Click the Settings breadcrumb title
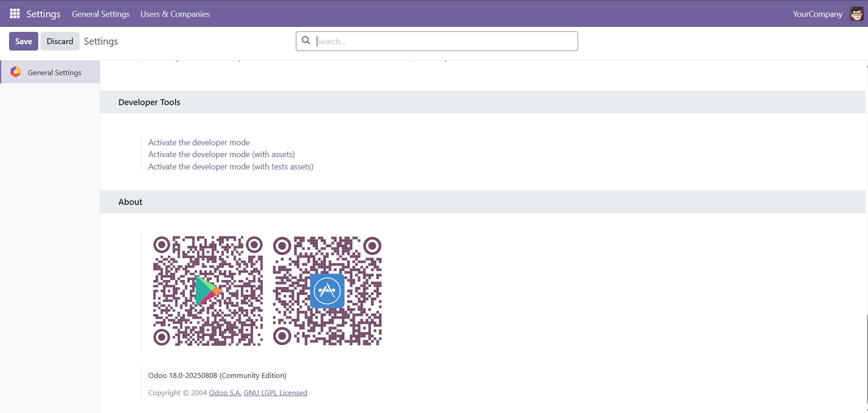The image size is (868, 413). coord(101,41)
